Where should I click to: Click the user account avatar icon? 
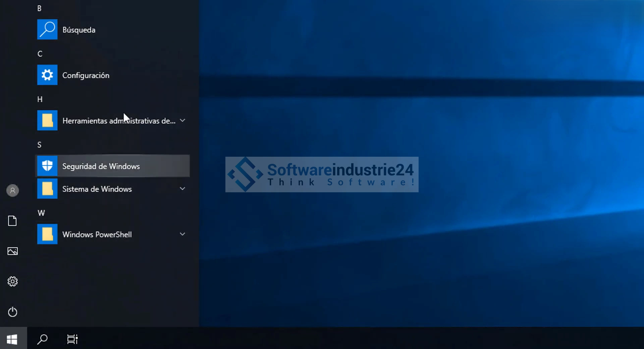[13, 191]
